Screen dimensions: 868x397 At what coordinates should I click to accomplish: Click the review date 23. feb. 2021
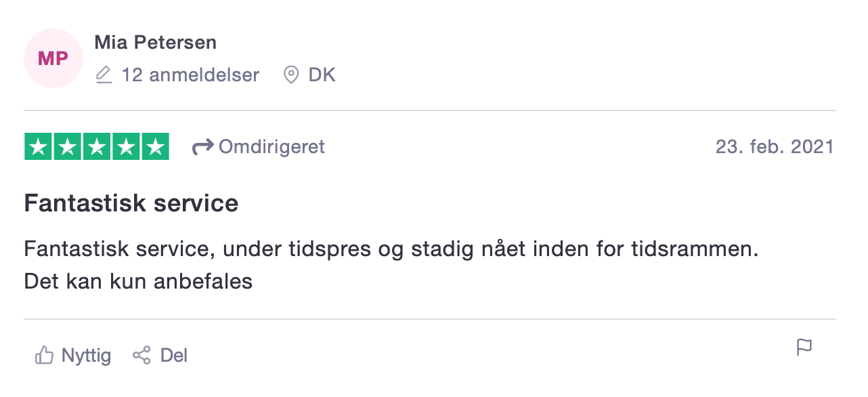click(775, 146)
